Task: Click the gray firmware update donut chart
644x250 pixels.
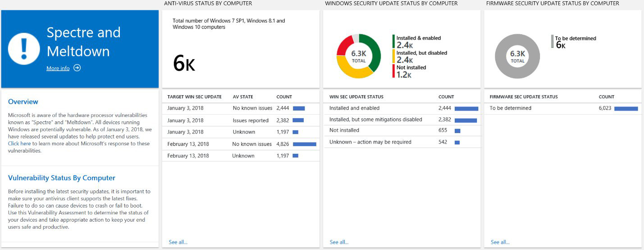Action: tap(517, 56)
